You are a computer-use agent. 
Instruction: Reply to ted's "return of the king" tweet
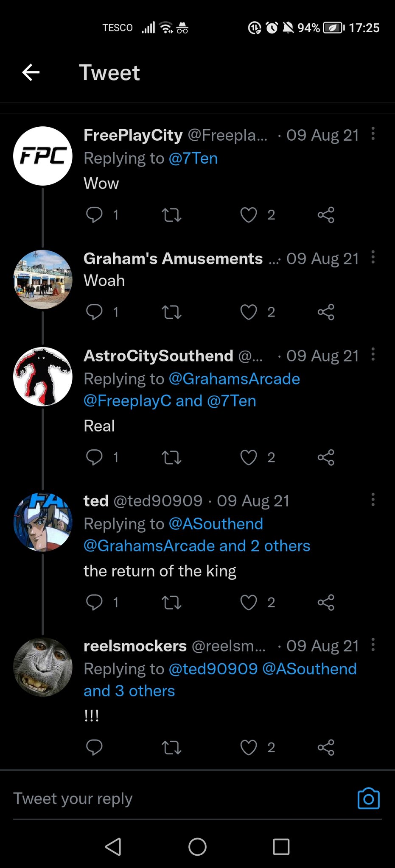[x=94, y=602]
